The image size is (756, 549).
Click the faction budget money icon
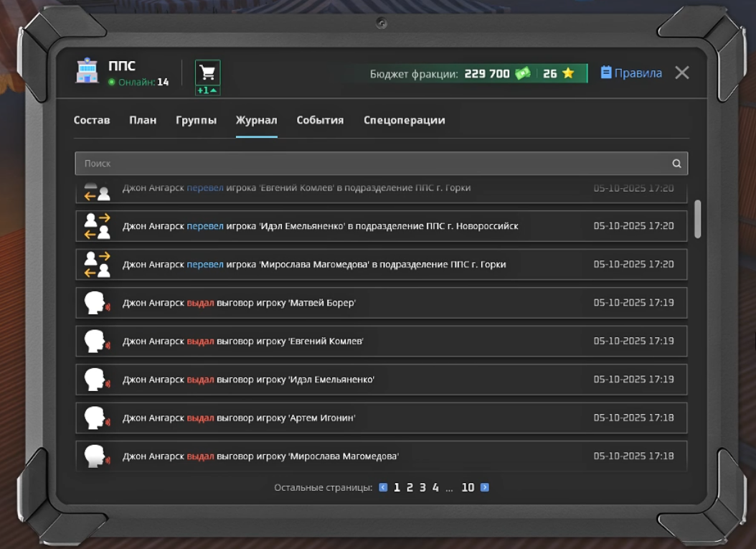click(x=522, y=74)
